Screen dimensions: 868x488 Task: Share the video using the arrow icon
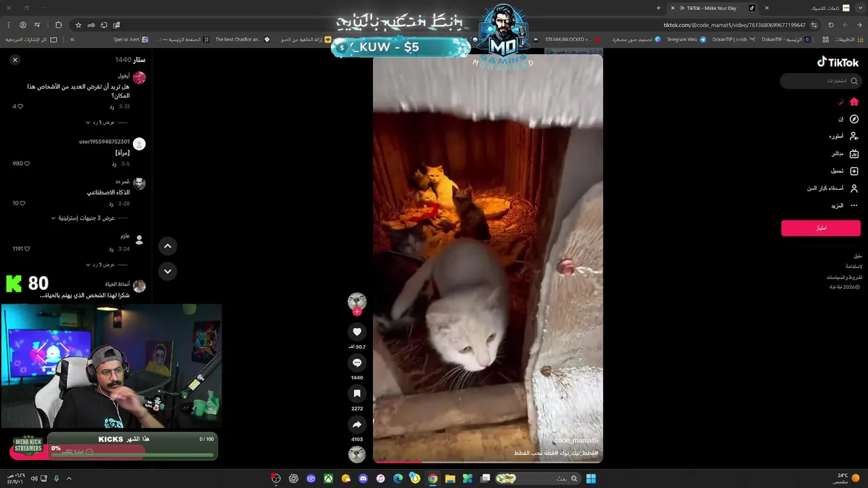pyautogui.click(x=357, y=424)
